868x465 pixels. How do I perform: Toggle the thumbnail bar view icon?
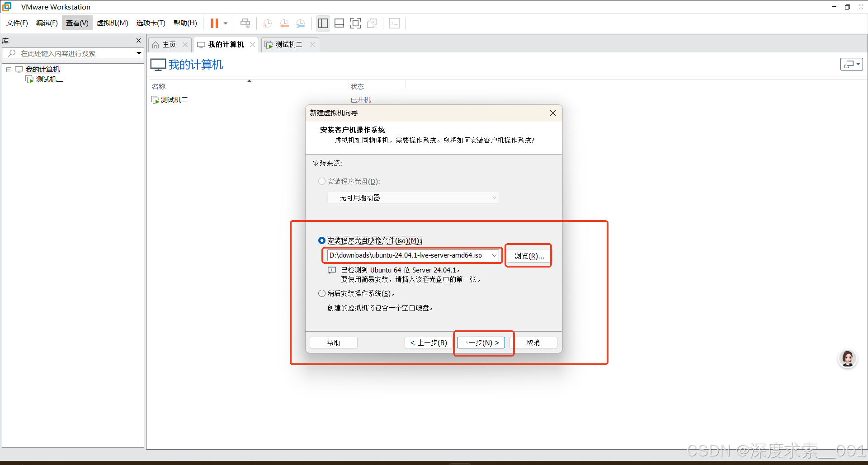340,23
